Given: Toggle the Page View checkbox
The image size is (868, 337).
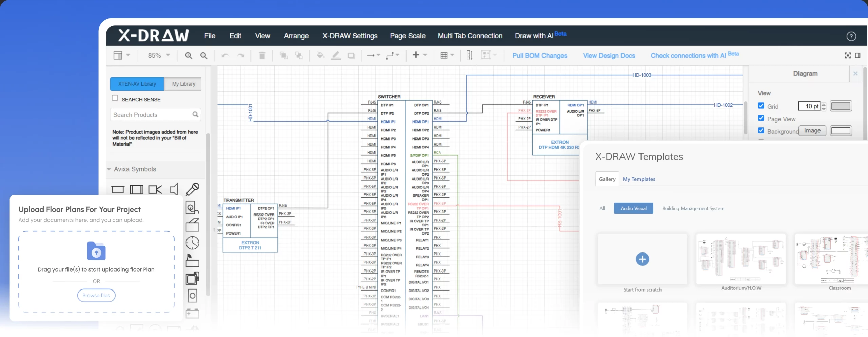Looking at the screenshot, I should pos(761,118).
